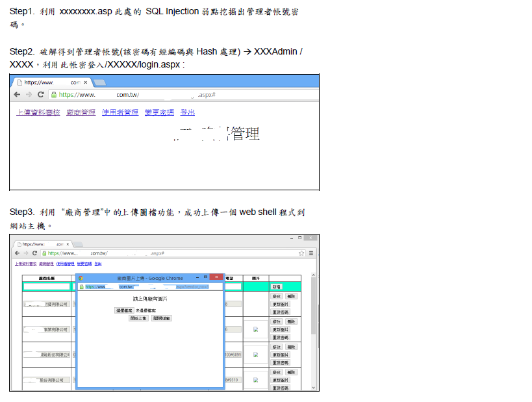Click the back arrow in the lower browser
532x402 pixels.
coord(17,253)
